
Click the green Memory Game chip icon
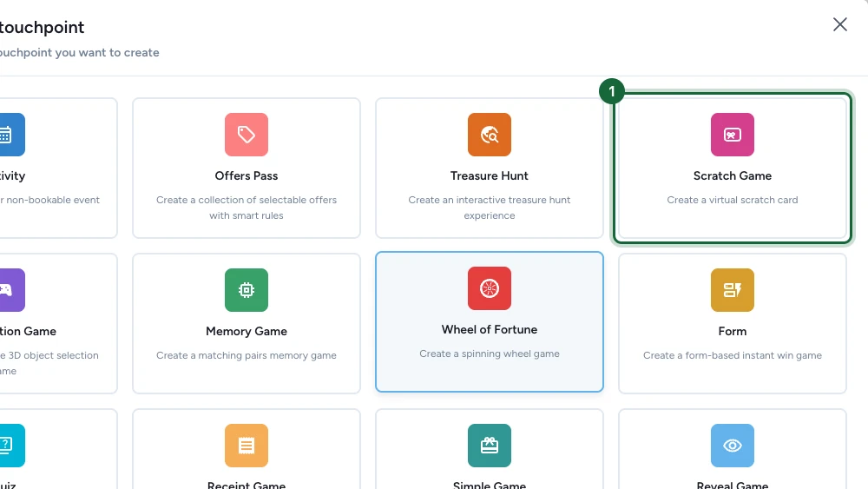click(247, 290)
